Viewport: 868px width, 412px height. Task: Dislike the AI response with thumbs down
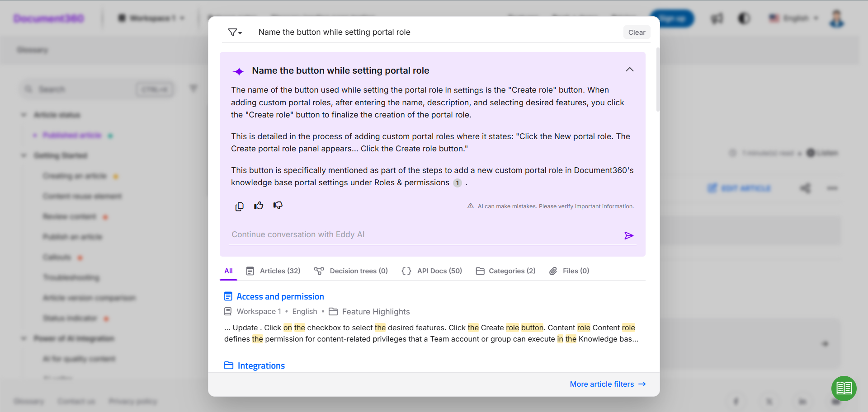tap(278, 206)
